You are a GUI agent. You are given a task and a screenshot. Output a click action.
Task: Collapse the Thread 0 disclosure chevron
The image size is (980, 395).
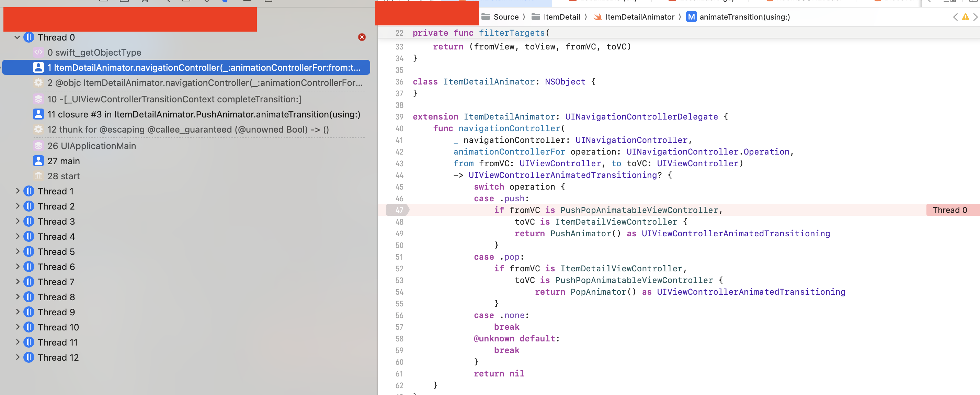(x=17, y=37)
